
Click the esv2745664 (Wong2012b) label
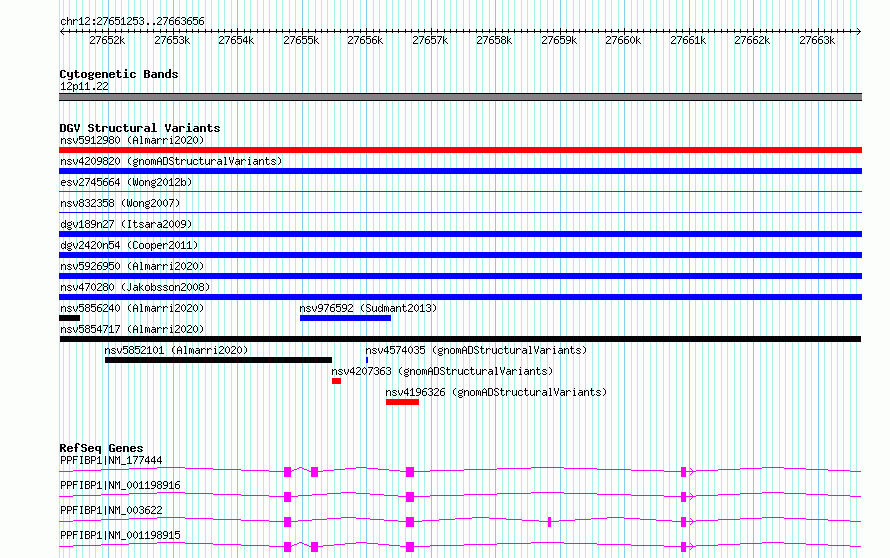(x=126, y=182)
